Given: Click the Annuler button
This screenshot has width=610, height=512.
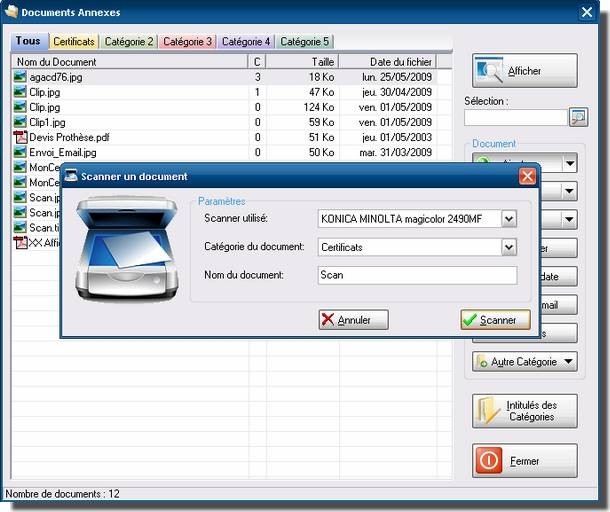Looking at the screenshot, I should 353,320.
